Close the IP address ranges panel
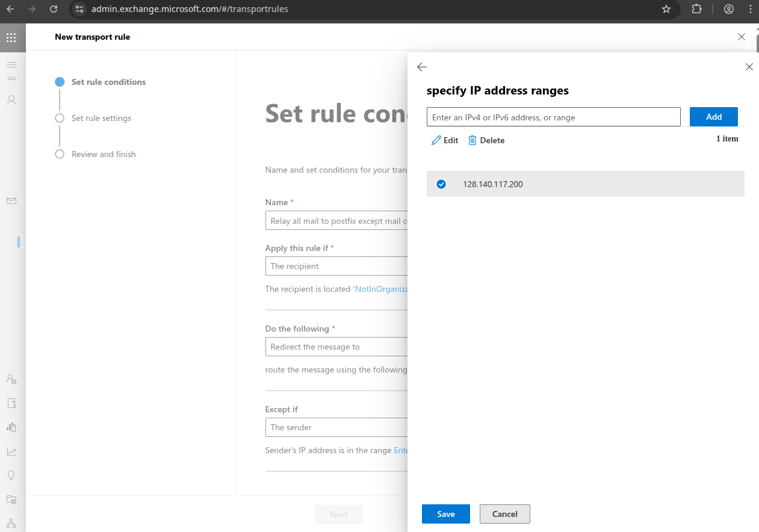The height and width of the screenshot is (532, 759). tap(749, 67)
